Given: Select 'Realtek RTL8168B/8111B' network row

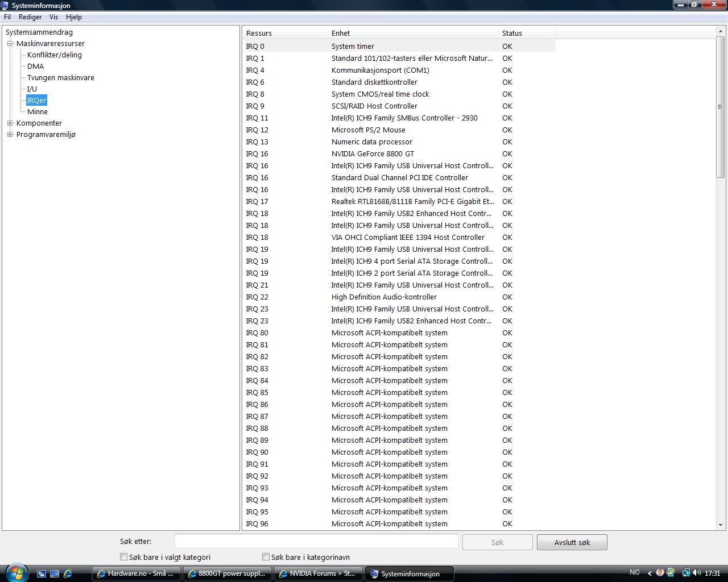Looking at the screenshot, I should (x=399, y=201).
